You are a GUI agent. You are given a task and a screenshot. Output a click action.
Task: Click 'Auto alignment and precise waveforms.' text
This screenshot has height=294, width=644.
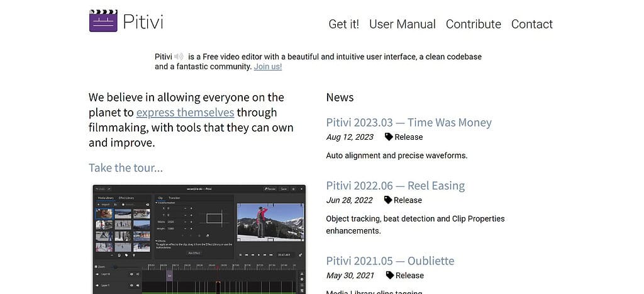coord(397,155)
